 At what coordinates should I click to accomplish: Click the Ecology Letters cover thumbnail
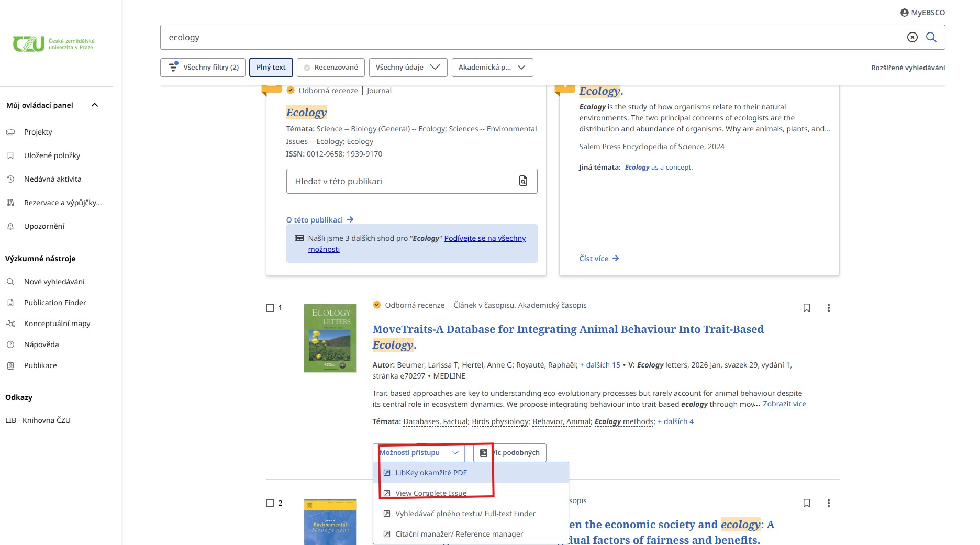(x=330, y=338)
